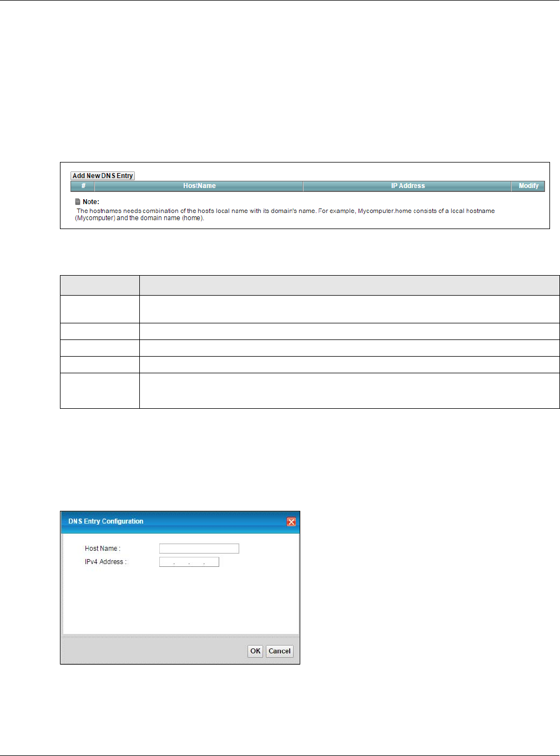This screenshot has height=756, width=560.
Task: Click the Modify column header
Action: (x=528, y=186)
